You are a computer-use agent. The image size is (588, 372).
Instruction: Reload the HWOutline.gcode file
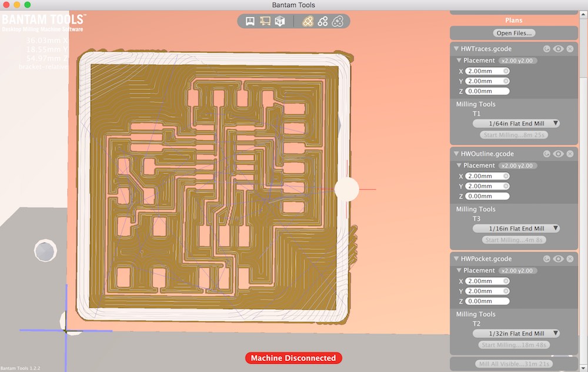pos(546,153)
